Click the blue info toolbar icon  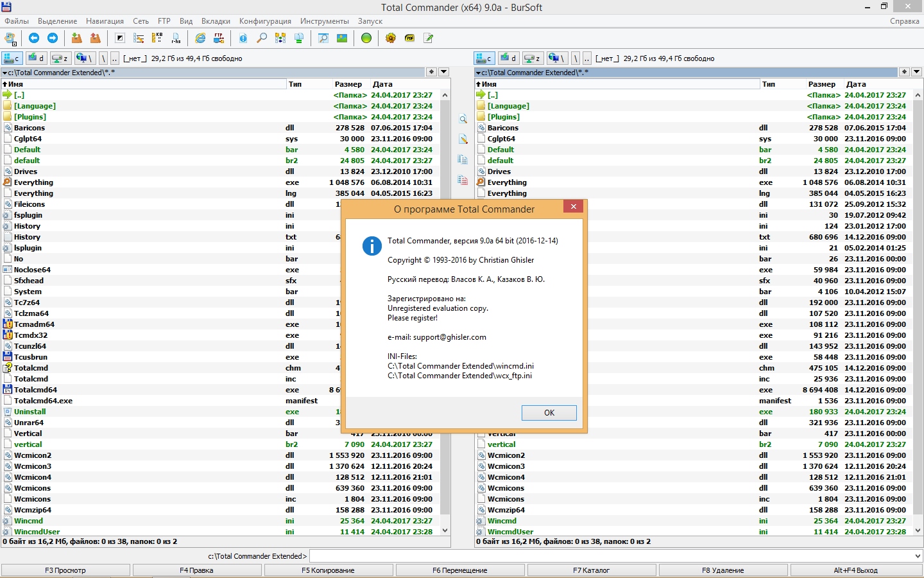click(243, 39)
